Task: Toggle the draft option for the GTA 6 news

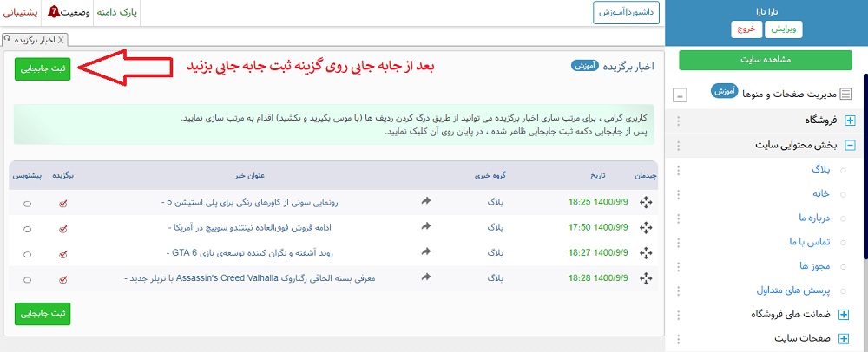Action: tap(27, 254)
